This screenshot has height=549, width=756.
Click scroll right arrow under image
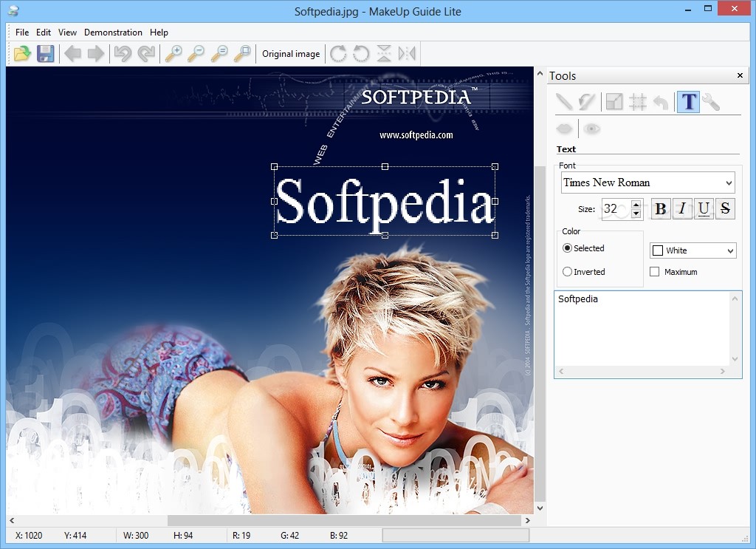527,520
